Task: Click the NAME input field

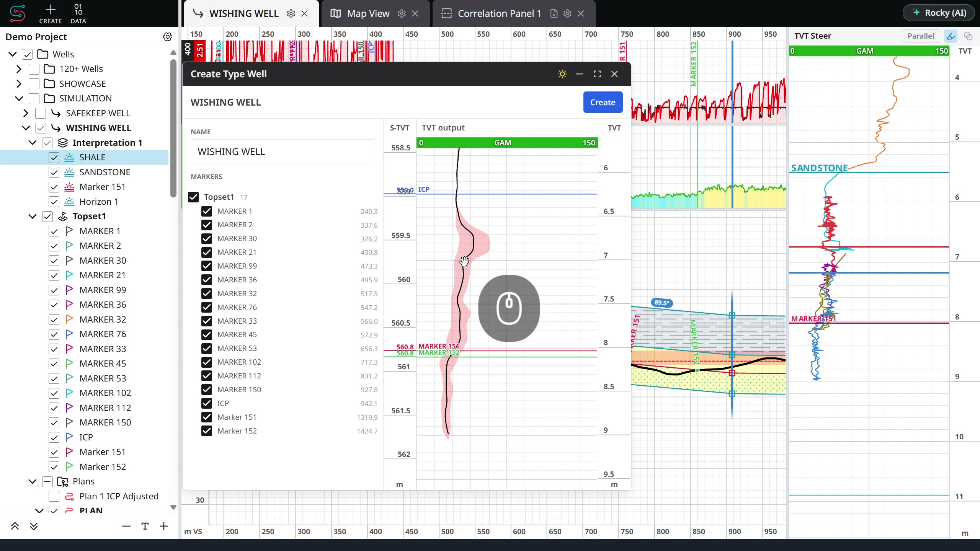Action: coord(283,152)
